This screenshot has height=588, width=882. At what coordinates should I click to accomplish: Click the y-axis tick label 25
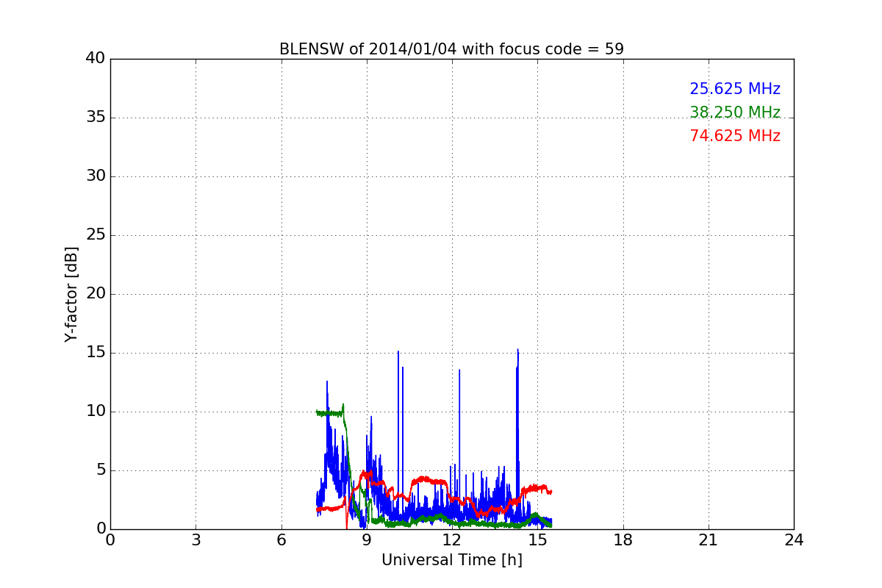point(95,235)
